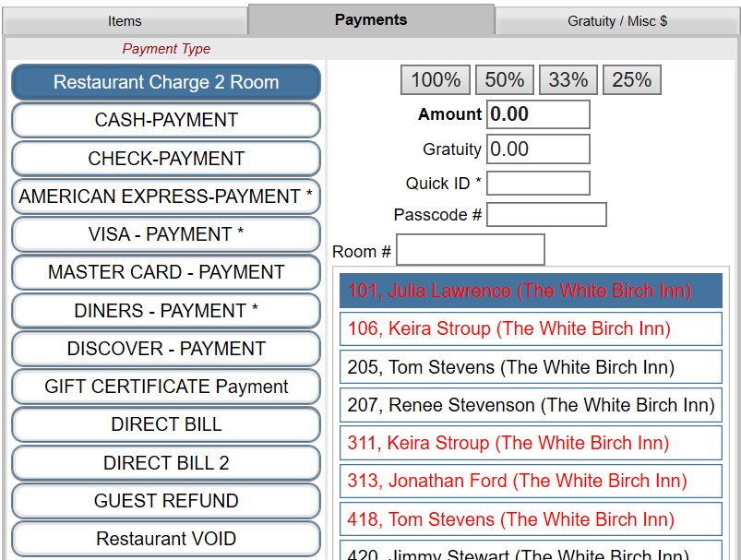Viewport: 741px width, 560px height.
Task: Pick VISA - PAYMENT method
Action: click(165, 234)
